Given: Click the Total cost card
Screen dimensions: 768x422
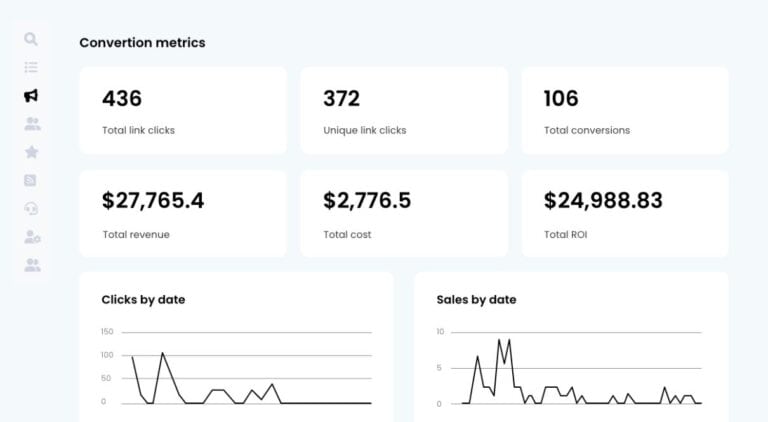Looking at the screenshot, I should click(x=404, y=213).
